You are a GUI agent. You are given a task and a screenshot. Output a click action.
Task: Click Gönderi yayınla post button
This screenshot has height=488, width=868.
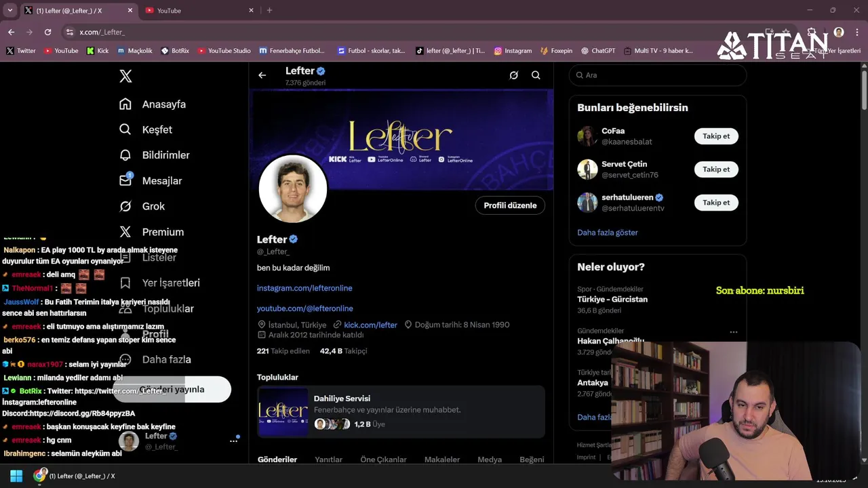172,390
